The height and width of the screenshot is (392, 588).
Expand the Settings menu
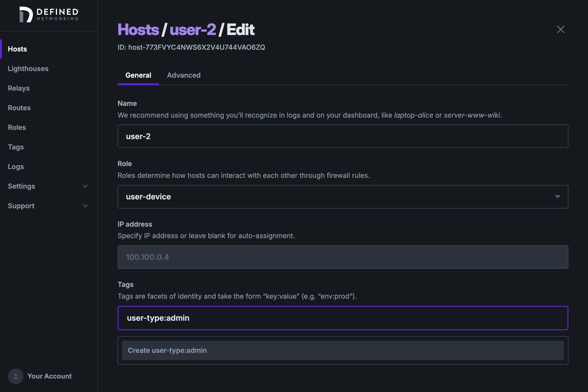[22, 186]
